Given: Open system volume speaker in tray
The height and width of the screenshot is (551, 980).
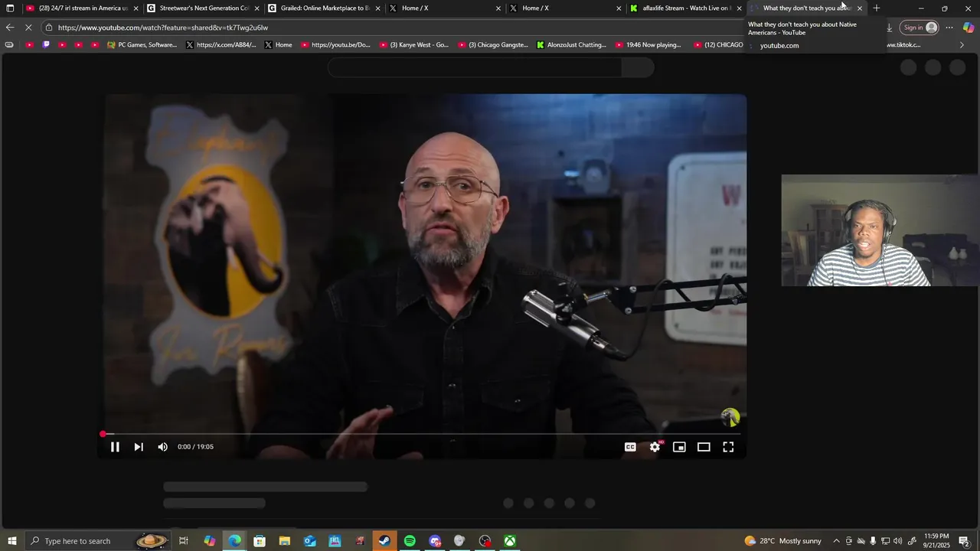Looking at the screenshot, I should pyautogui.click(x=897, y=541).
